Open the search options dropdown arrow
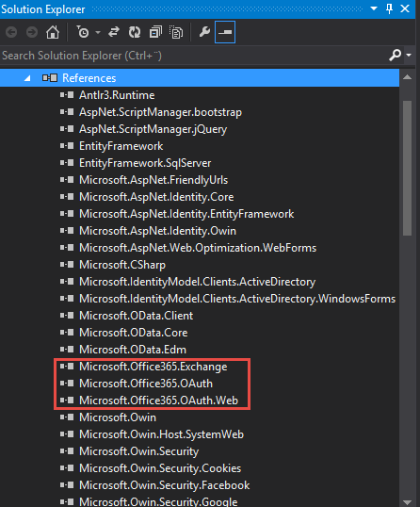The image size is (420, 507). pyautogui.click(x=409, y=56)
